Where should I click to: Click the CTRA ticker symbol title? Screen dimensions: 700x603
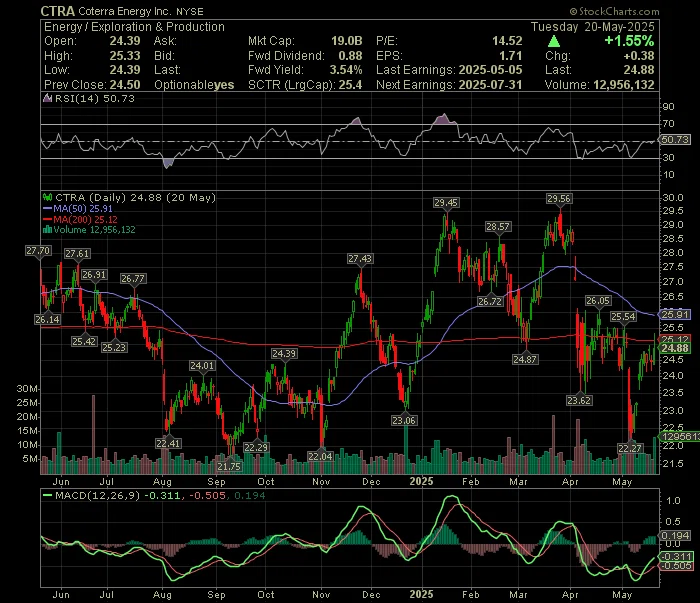[x=58, y=11]
